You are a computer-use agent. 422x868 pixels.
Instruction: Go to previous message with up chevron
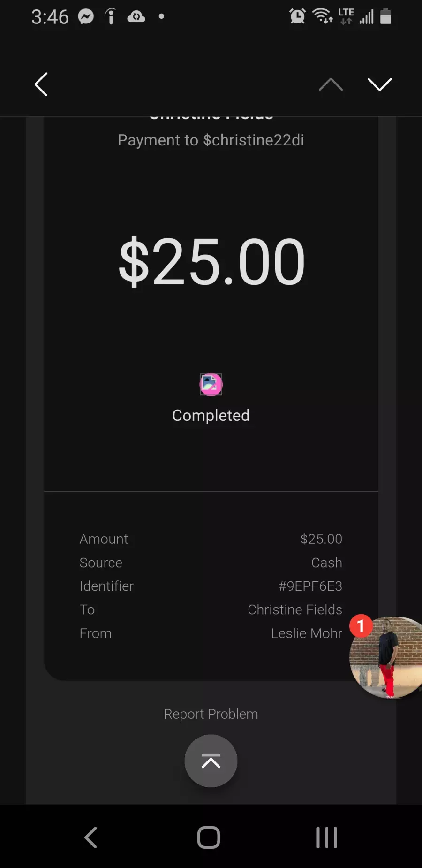pyautogui.click(x=331, y=84)
